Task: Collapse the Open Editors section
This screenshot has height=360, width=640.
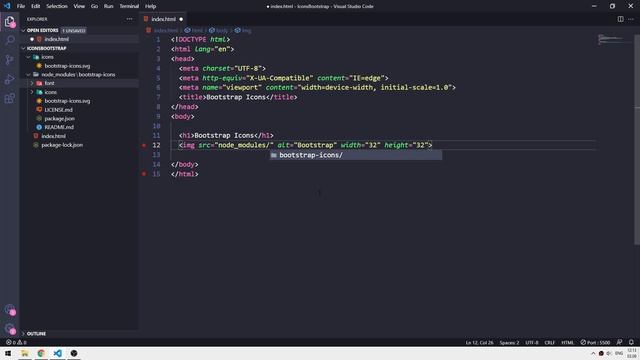Action: click(80, 30)
